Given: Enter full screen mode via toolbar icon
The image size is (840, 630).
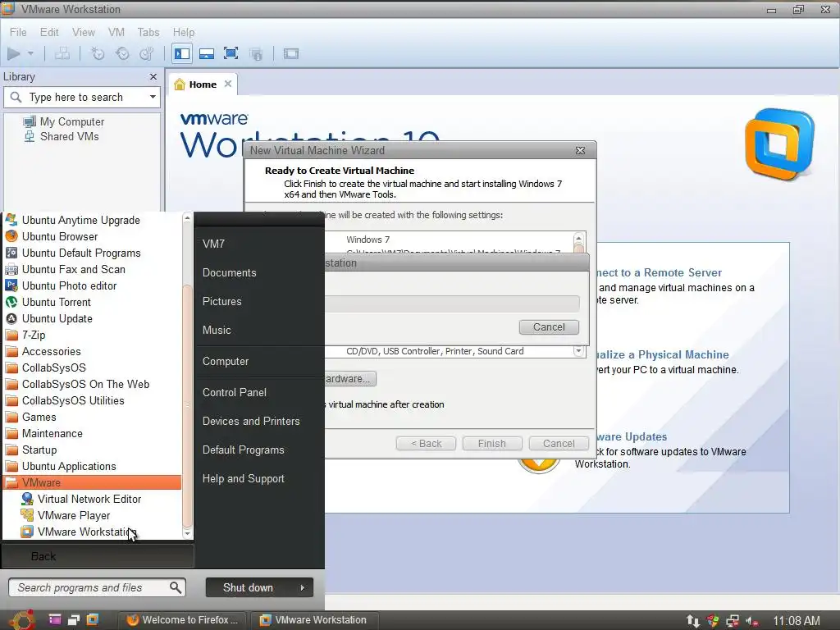Looking at the screenshot, I should (x=231, y=53).
